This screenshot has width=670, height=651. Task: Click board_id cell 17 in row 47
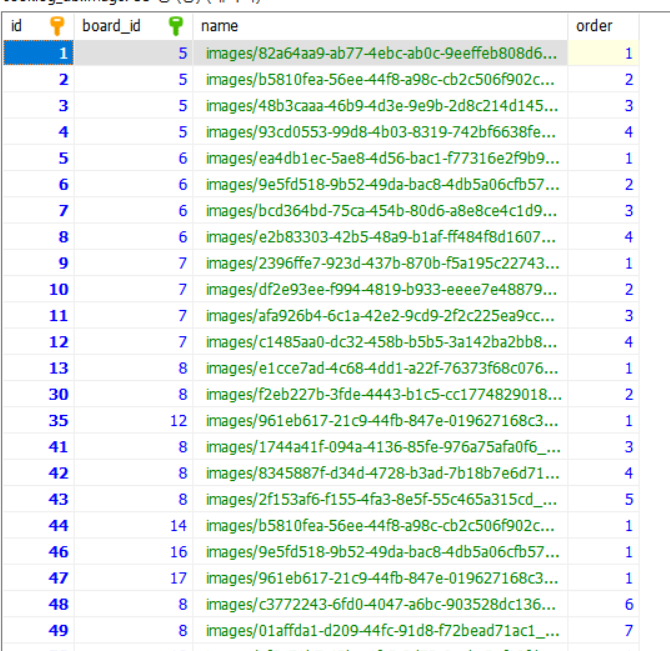pos(133,578)
